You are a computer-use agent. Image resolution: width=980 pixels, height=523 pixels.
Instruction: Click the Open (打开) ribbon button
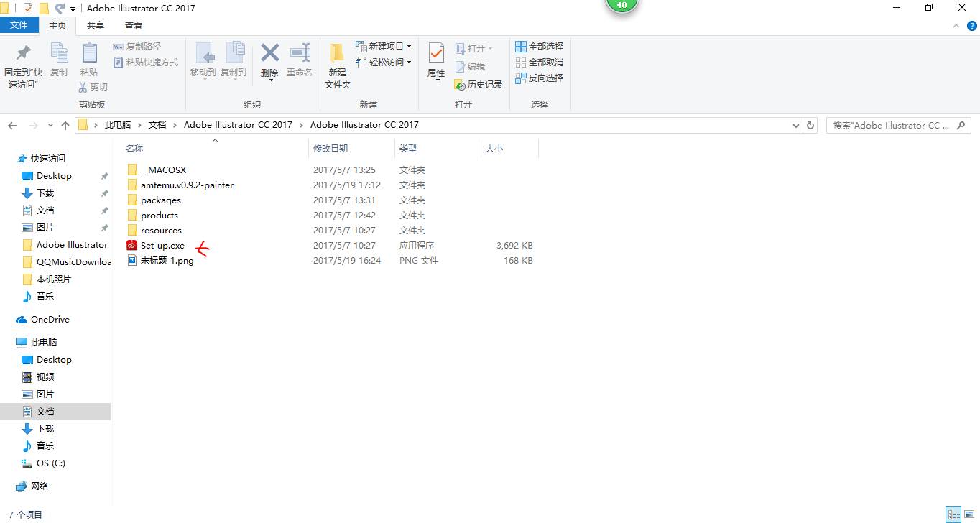tap(475, 48)
